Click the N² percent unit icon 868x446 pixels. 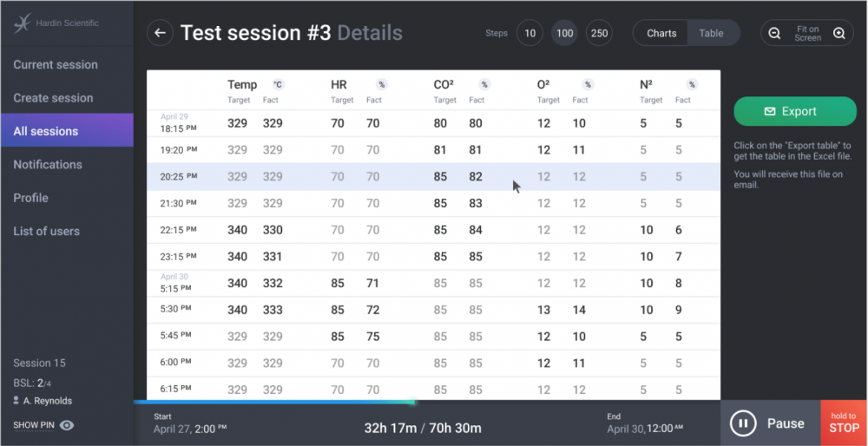692,84
